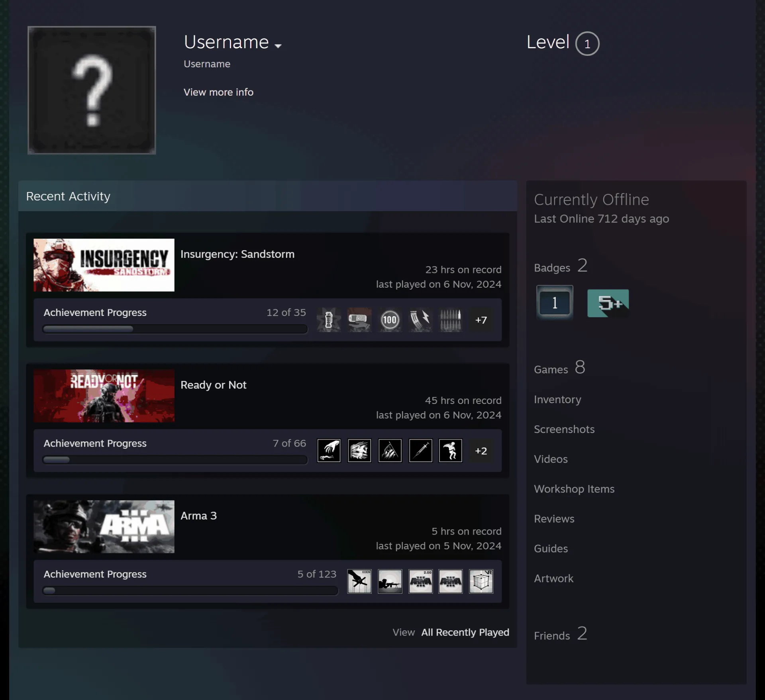This screenshot has height=700, width=765.
Task: Click the Insurgency achievement progress bar
Action: click(x=175, y=329)
